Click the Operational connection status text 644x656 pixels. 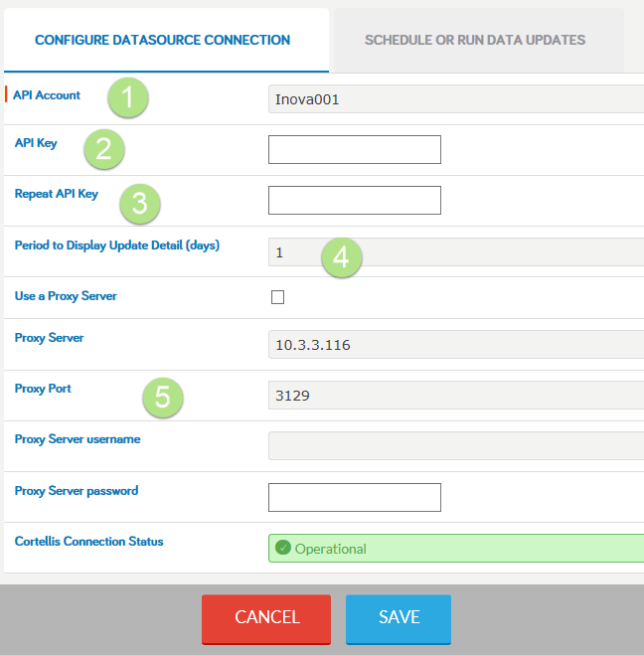(330, 549)
